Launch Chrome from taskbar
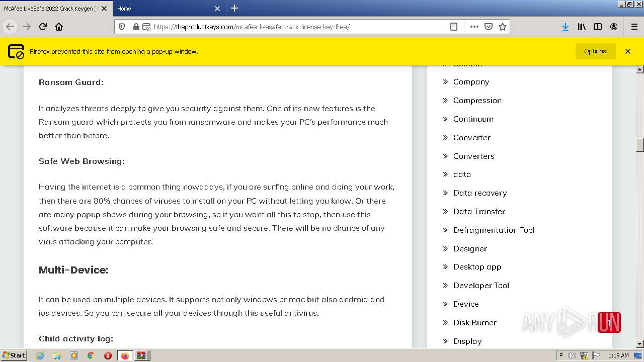The height and width of the screenshot is (362, 644). 91,355
